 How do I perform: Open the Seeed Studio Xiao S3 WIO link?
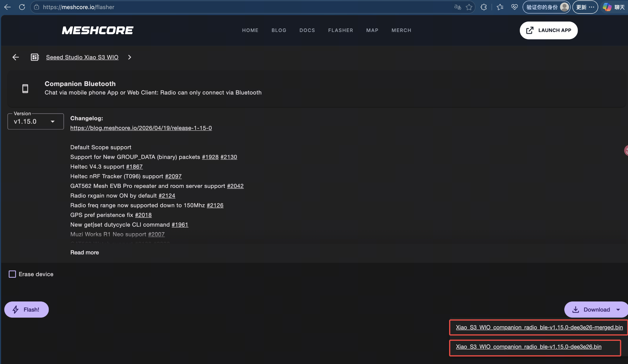82,57
